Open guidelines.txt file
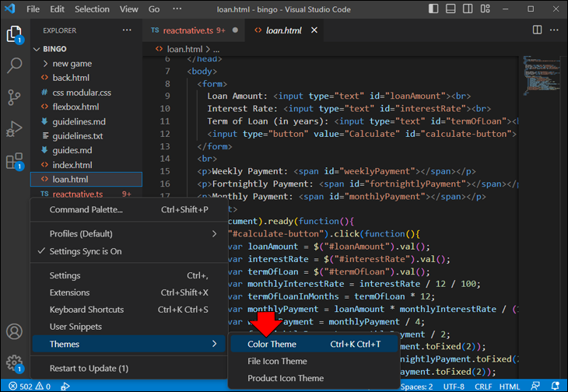 pos(86,136)
